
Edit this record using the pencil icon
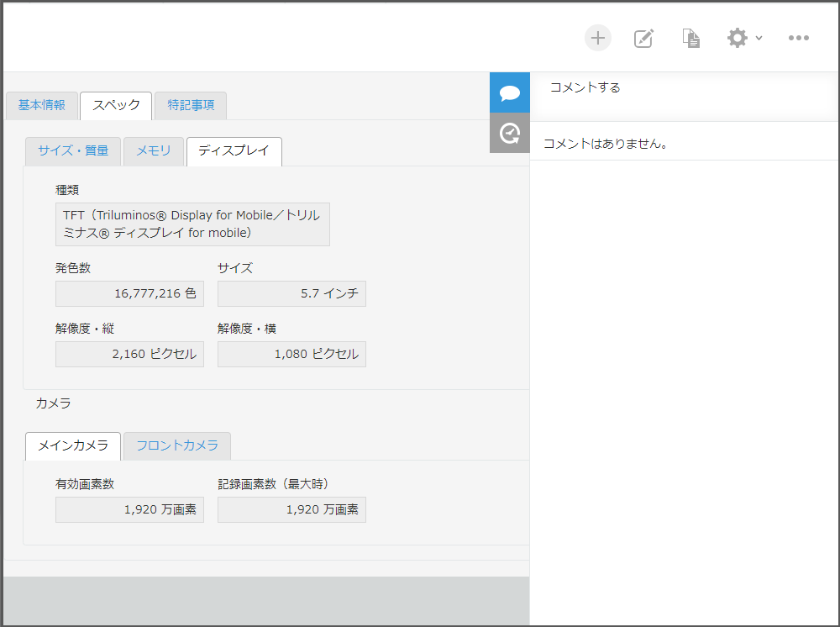[x=643, y=37]
